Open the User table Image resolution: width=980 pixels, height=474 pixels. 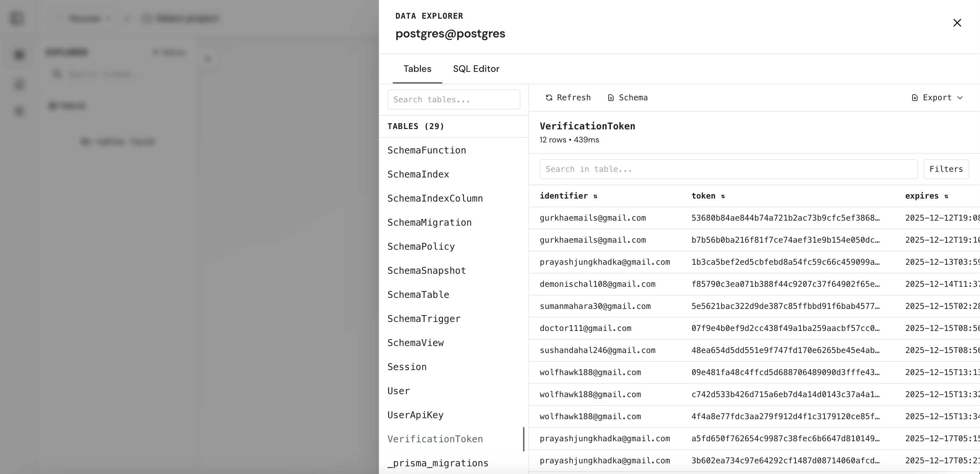point(398,391)
